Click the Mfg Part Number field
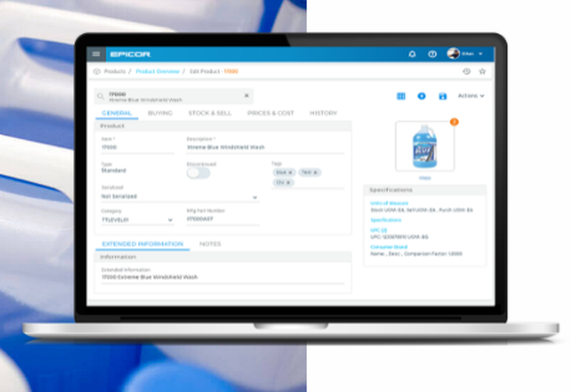 point(223,219)
